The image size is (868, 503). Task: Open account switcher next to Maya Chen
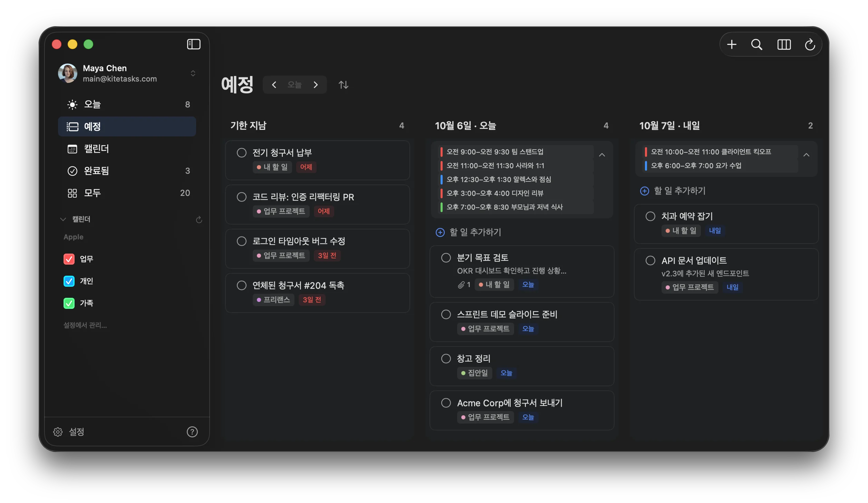click(x=193, y=73)
